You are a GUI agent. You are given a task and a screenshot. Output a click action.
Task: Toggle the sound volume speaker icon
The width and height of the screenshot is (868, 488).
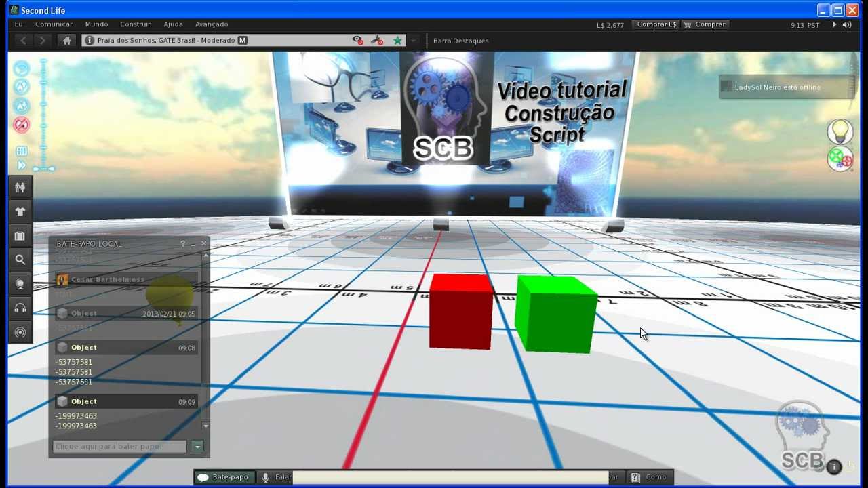click(x=847, y=25)
